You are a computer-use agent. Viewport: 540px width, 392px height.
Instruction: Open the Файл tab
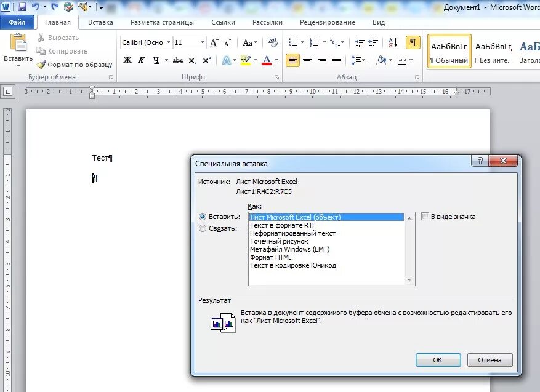coord(17,22)
